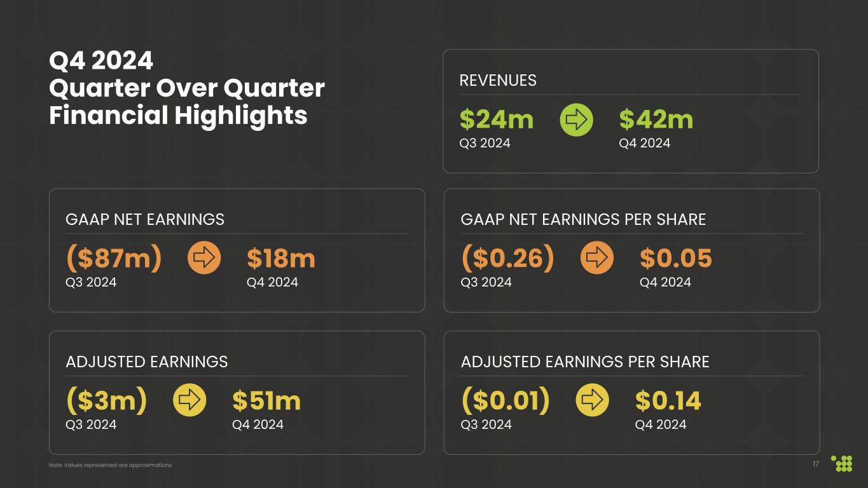
Task: Click the $0.14 adjusted per share value
Action: [x=668, y=401]
